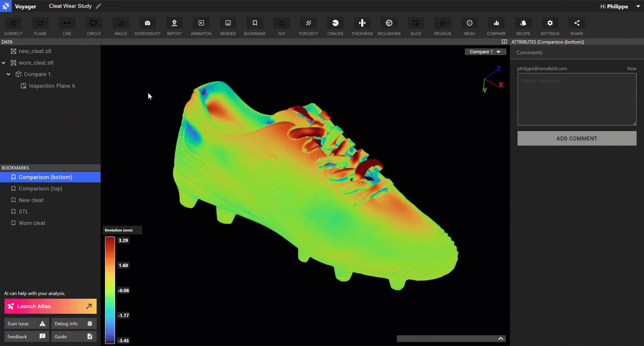Open the Porosity analysis tool
This screenshot has height=346, width=644.
(308, 23)
